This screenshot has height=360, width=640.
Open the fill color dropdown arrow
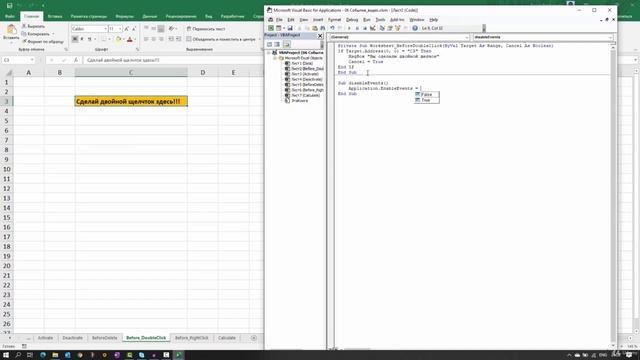pos(124,39)
